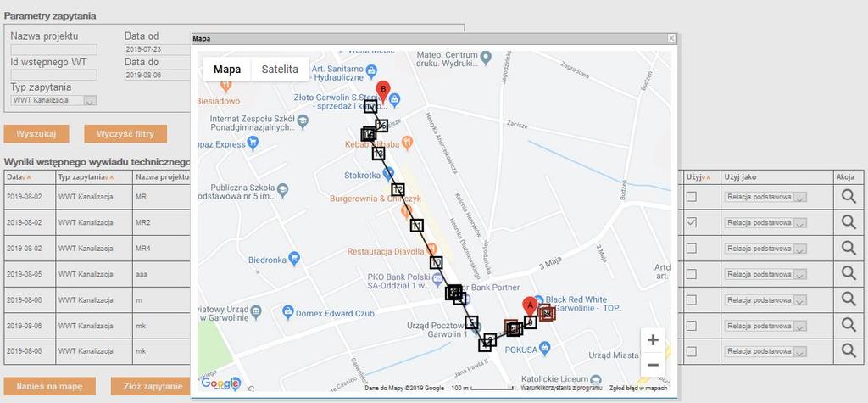
Task: Click map route node number 5
Action: coord(471,322)
